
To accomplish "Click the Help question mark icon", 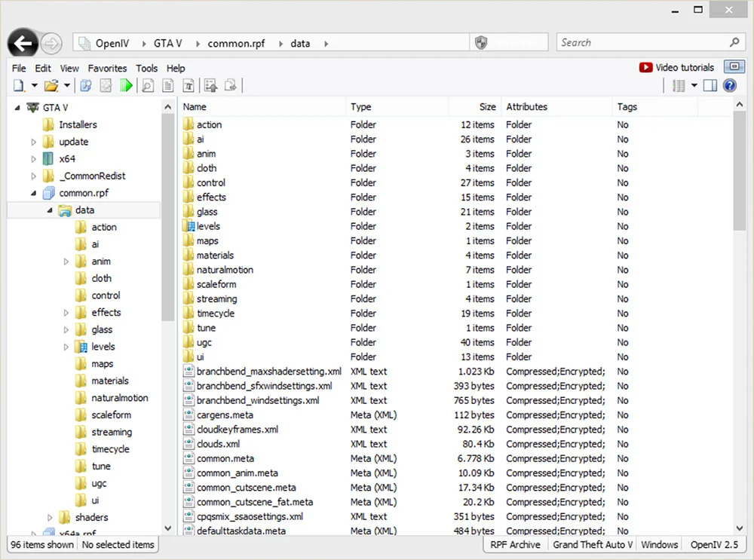I will tap(730, 84).
